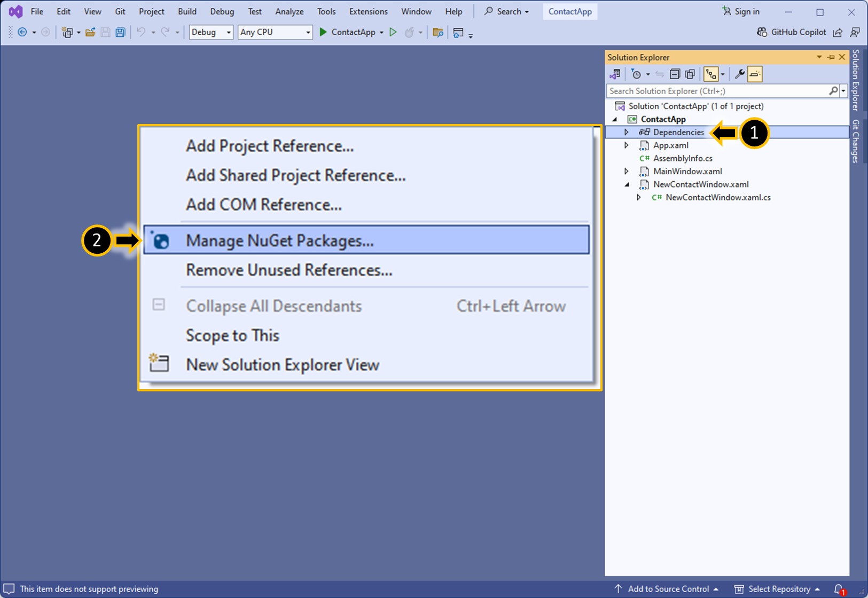
Task: Click the Share icon beside GitHub Copilot
Action: 838,33
